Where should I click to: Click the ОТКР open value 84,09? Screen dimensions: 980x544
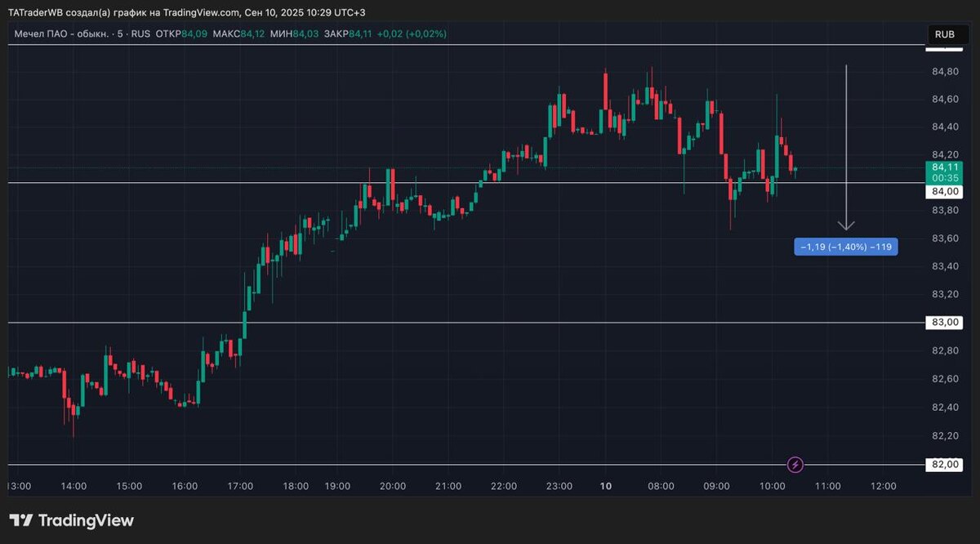point(194,33)
